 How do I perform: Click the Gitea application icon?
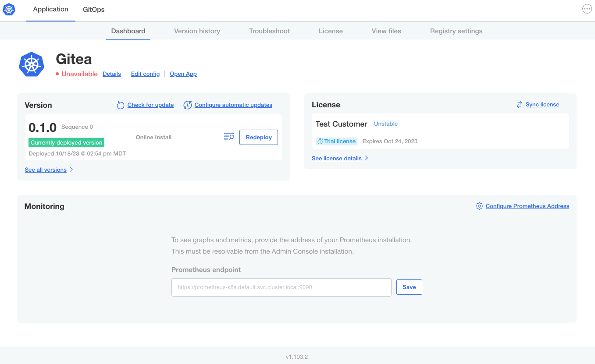pyautogui.click(x=31, y=64)
